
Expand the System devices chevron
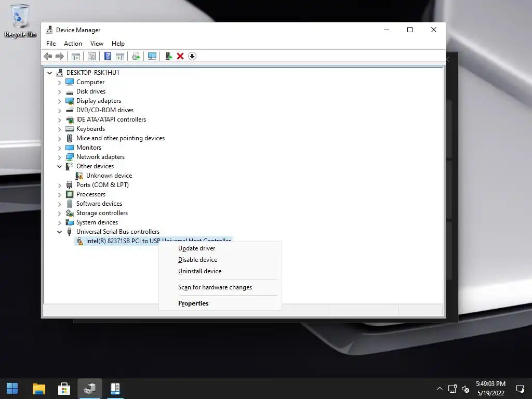59,223
